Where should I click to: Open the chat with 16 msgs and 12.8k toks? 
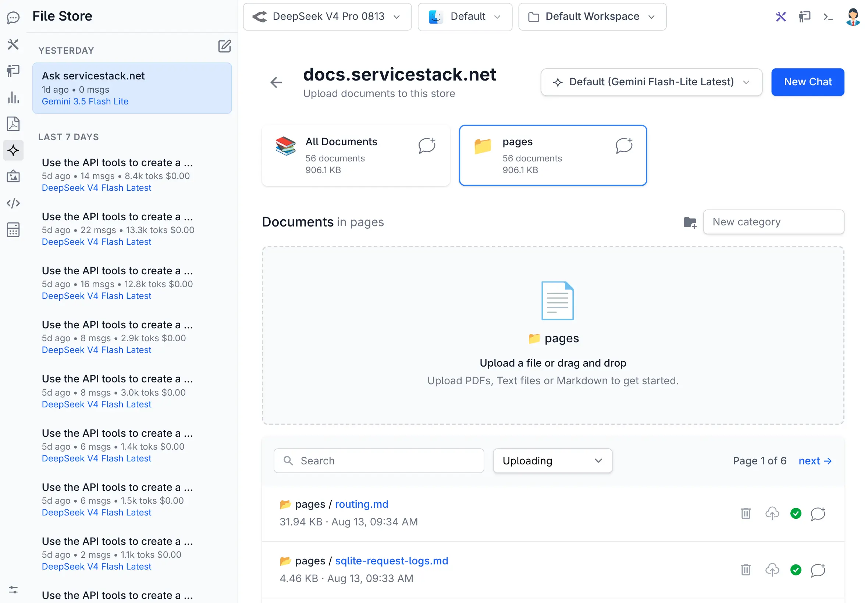132,283
